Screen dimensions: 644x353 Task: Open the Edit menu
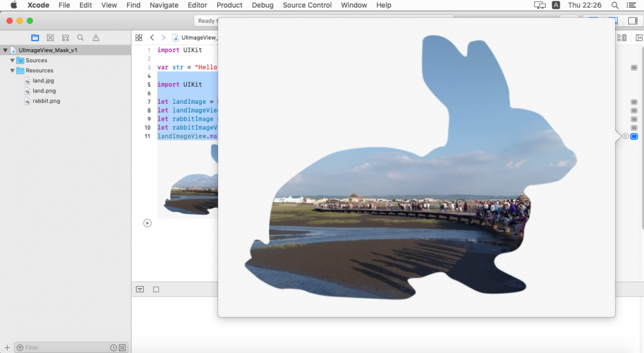tap(86, 5)
